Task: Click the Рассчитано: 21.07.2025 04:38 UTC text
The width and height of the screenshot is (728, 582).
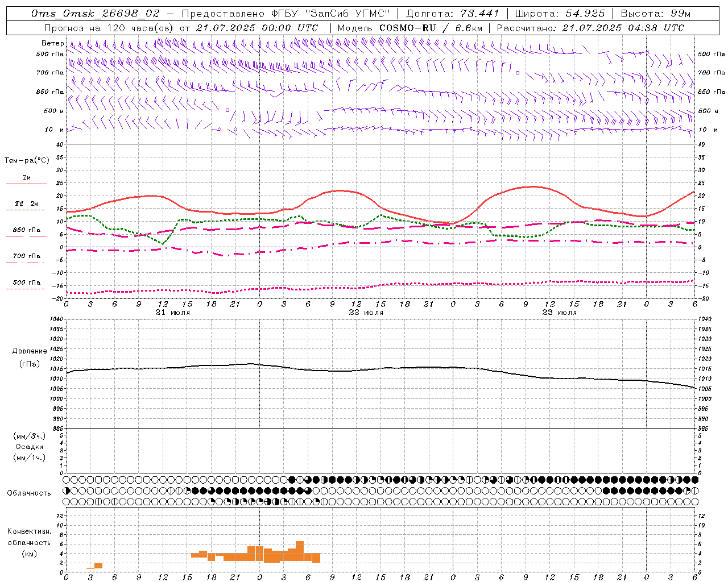Action: pyautogui.click(x=590, y=28)
